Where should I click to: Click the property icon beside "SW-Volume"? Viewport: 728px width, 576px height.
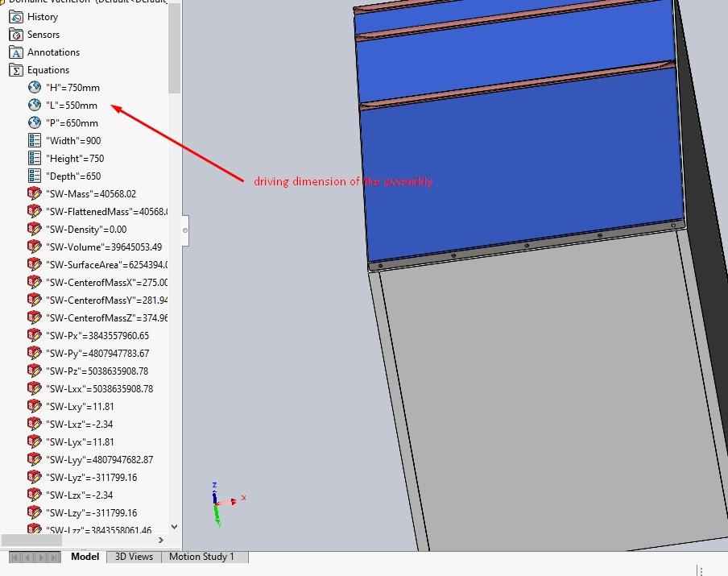click(35, 247)
